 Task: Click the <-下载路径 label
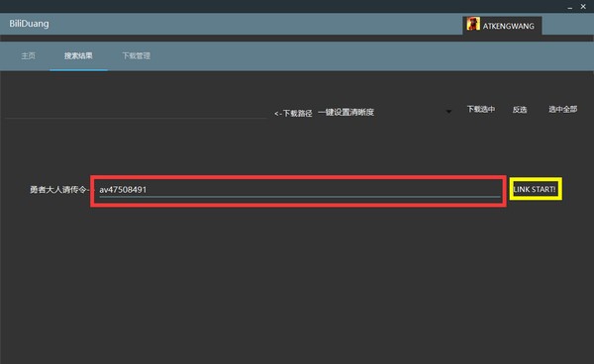tap(293, 113)
